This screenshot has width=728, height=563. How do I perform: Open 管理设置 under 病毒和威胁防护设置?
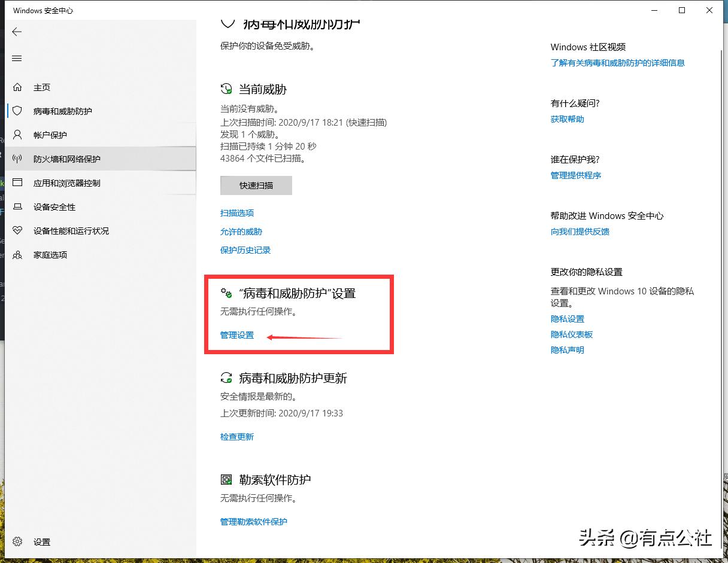(x=236, y=335)
